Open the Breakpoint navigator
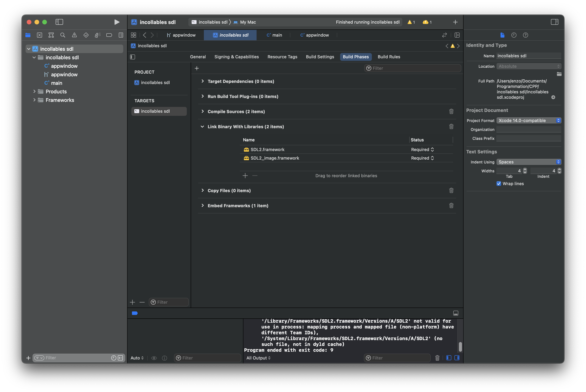Viewport: 586px width, 392px height. [109, 35]
